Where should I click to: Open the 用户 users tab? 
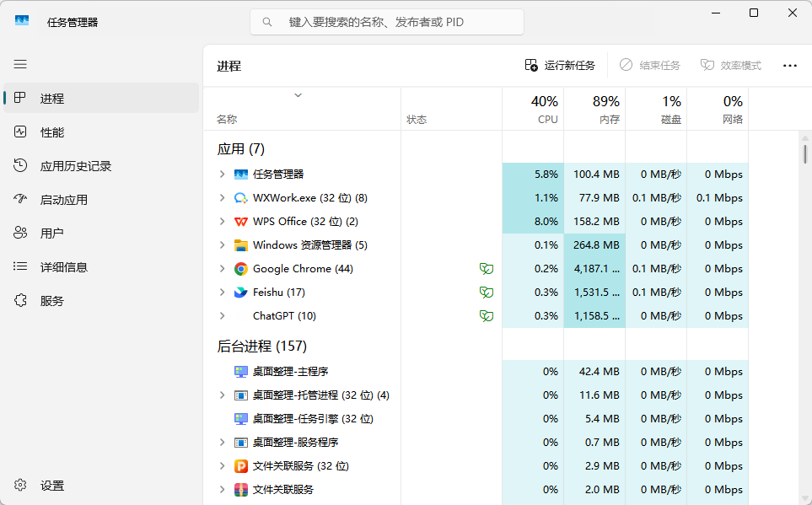(x=101, y=233)
